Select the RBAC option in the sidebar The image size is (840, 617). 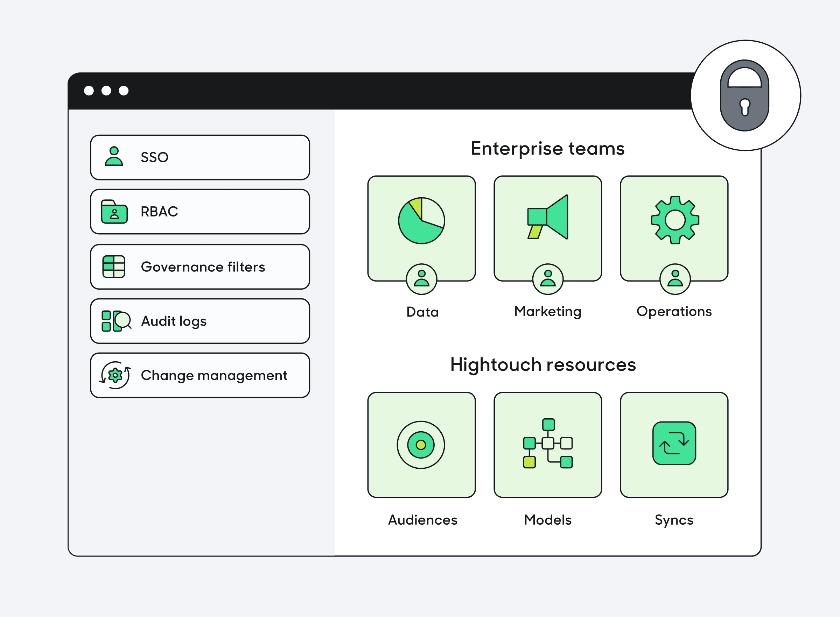pos(200,212)
